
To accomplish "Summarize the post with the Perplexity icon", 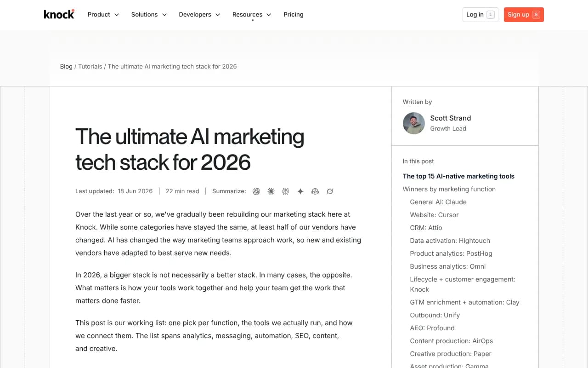I will pyautogui.click(x=286, y=191).
